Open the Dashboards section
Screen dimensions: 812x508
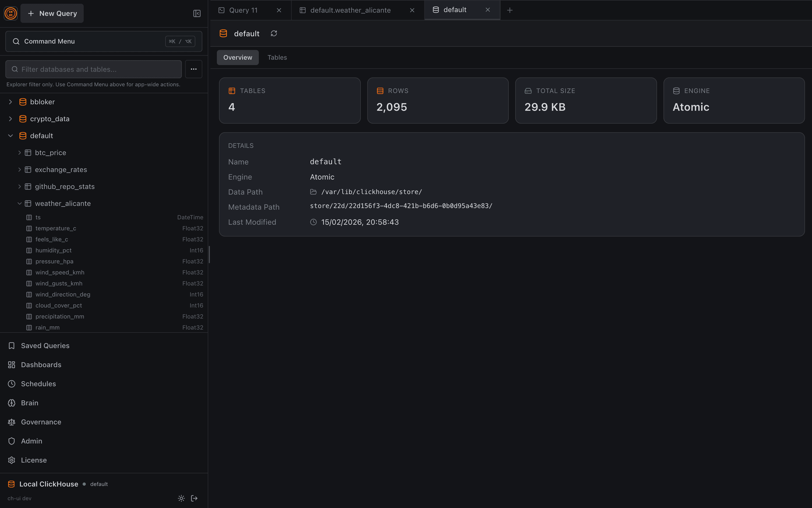click(41, 364)
